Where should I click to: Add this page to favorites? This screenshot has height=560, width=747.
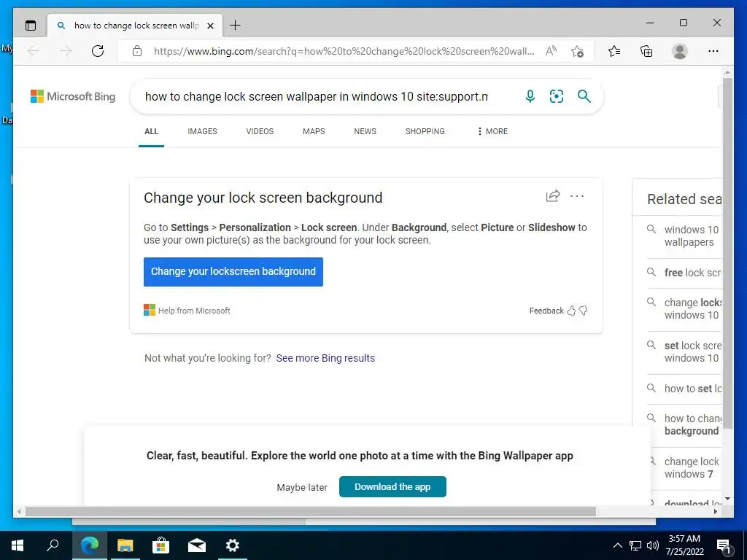coord(578,51)
